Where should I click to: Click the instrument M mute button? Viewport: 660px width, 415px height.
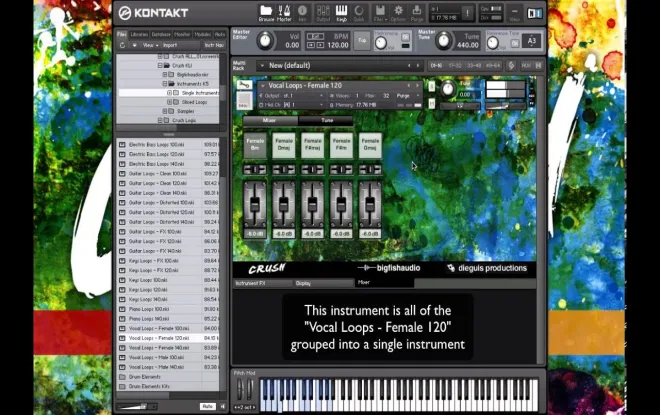click(x=431, y=103)
